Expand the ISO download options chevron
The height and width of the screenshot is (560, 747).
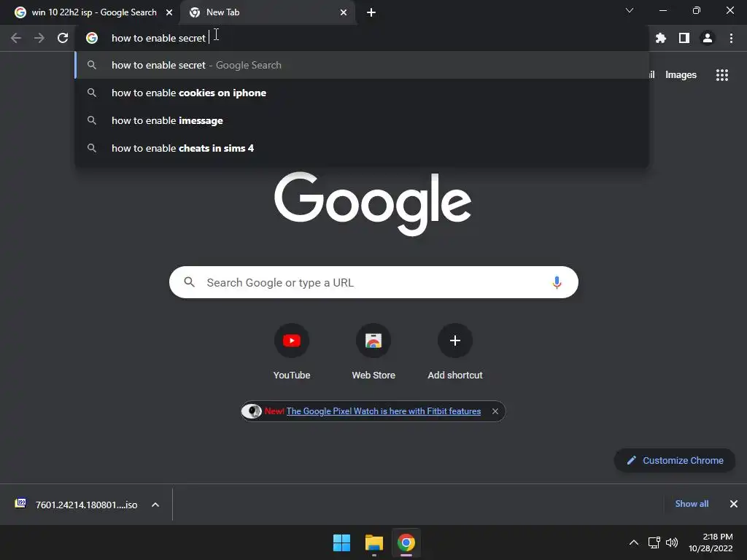[155, 505]
